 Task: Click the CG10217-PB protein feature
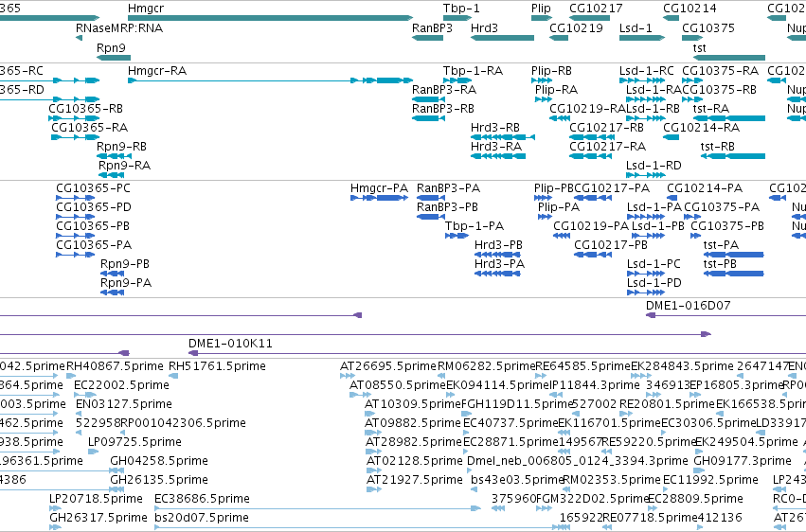pyautogui.click(x=593, y=255)
